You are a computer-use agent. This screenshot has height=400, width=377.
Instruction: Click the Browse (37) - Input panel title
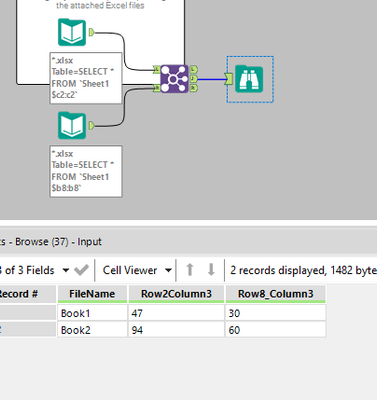pos(58,242)
